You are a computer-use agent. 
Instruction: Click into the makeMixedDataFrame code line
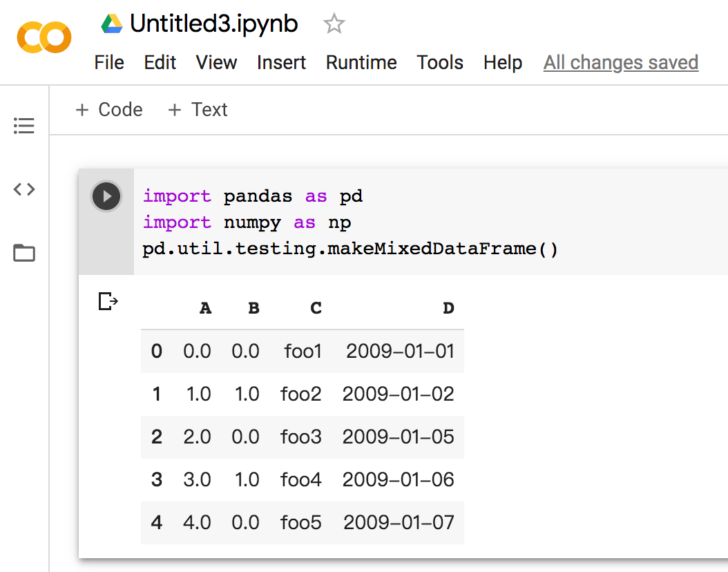pos(350,249)
